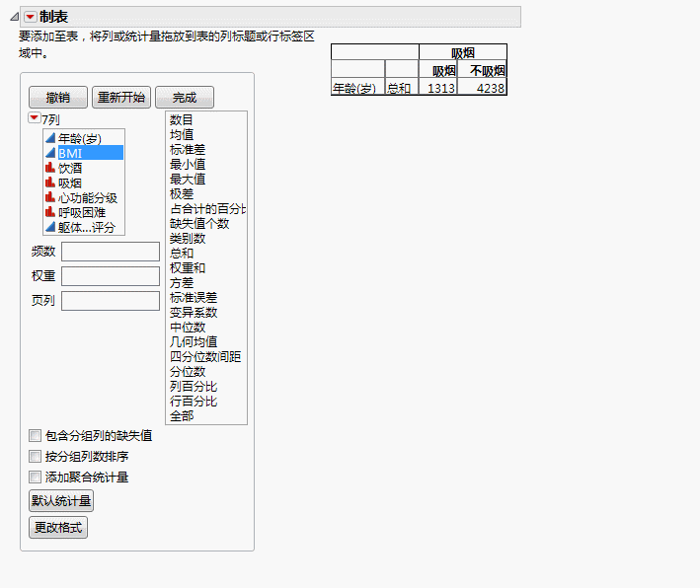Click the 权重 input box

coord(111,276)
